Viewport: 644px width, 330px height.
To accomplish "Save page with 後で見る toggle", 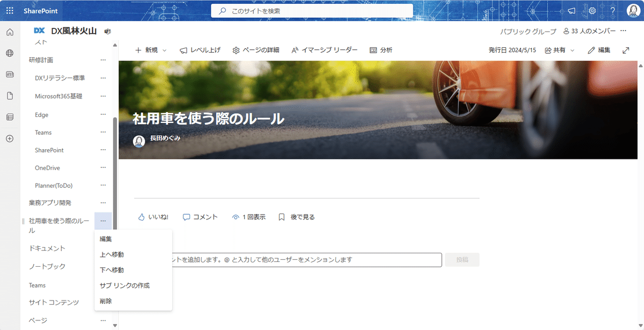I will (296, 217).
